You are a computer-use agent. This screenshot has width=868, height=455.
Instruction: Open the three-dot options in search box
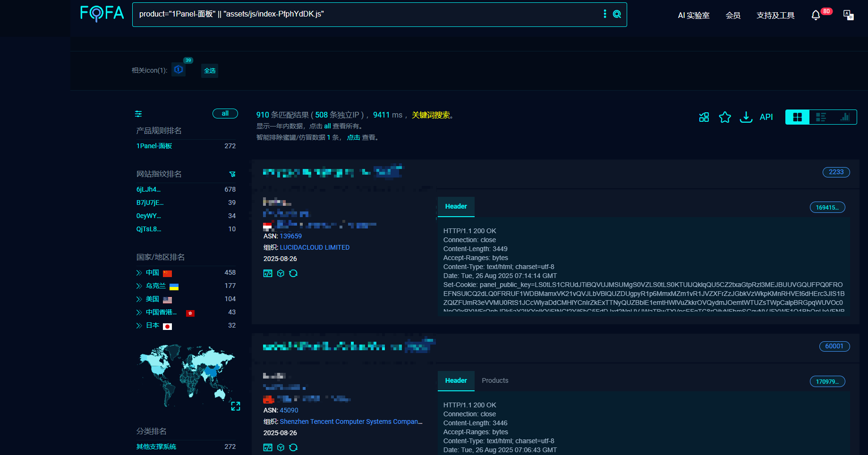(605, 14)
